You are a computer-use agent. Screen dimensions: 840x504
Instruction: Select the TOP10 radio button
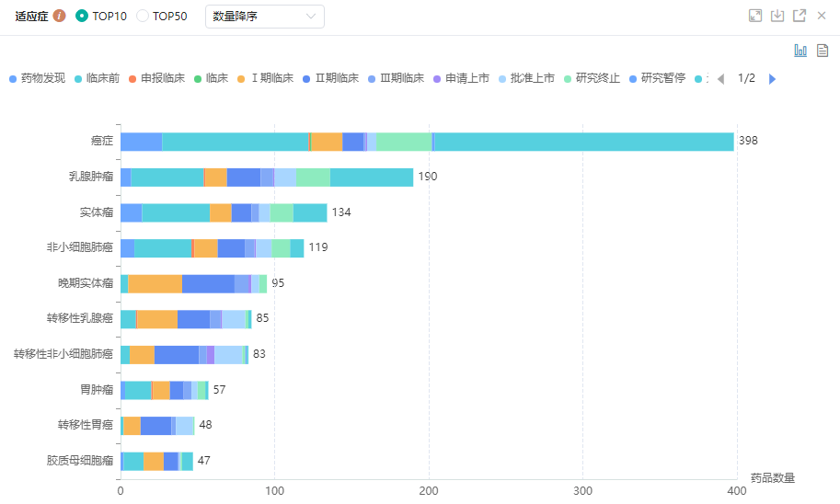click(82, 17)
